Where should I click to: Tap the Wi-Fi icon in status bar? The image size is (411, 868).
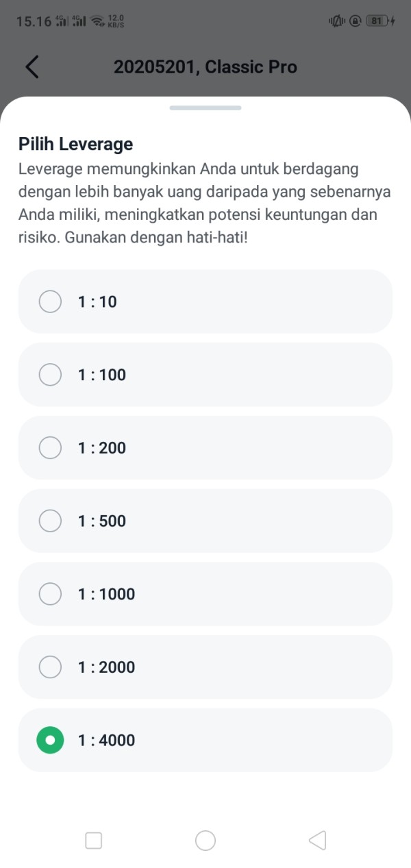coord(98,22)
